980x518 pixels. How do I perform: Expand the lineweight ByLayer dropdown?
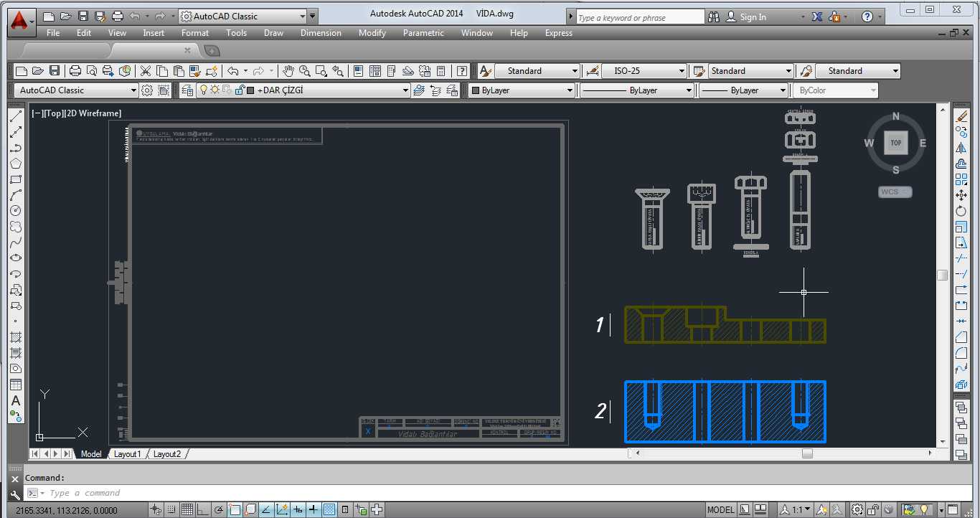(783, 90)
